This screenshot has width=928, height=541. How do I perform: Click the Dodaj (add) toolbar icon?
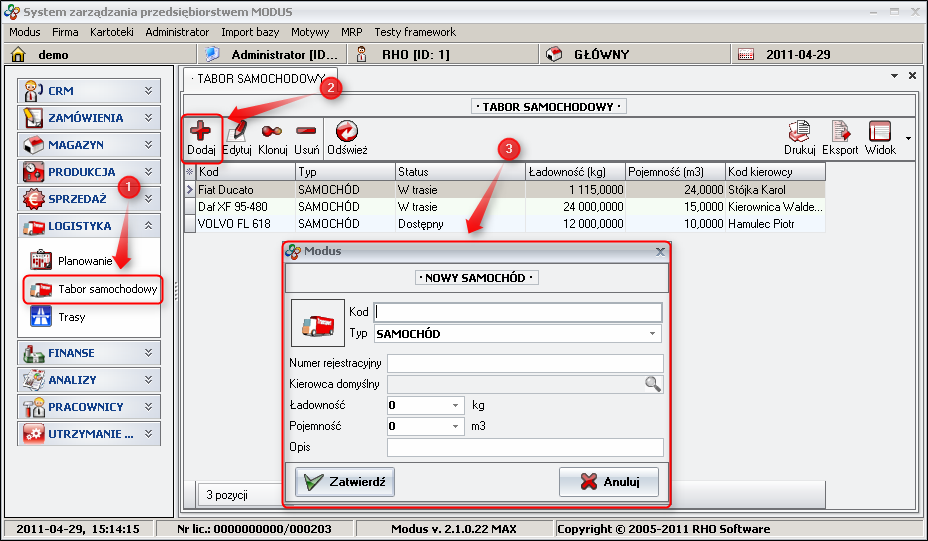(201, 132)
